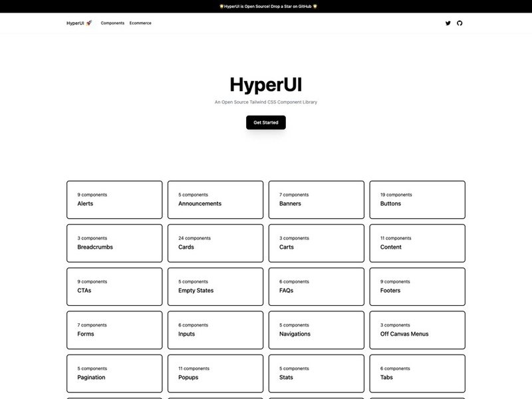Open the CTAs components card
The height and width of the screenshot is (399, 532).
(x=114, y=287)
